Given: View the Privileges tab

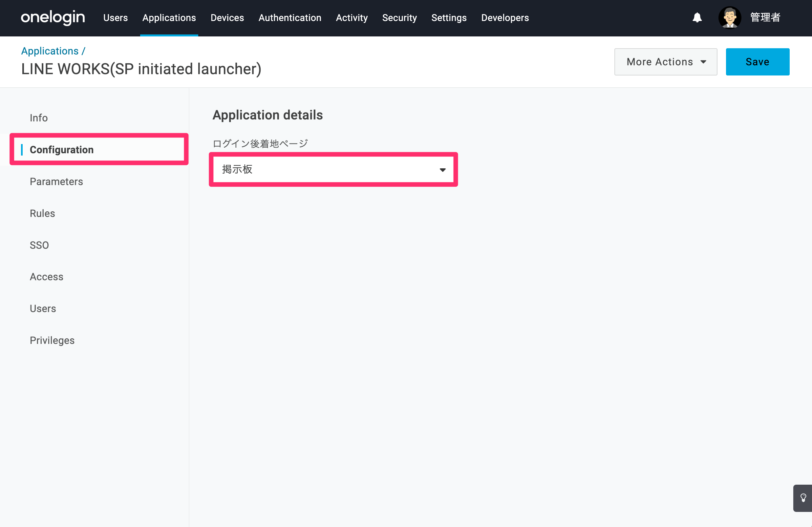Looking at the screenshot, I should tap(52, 340).
